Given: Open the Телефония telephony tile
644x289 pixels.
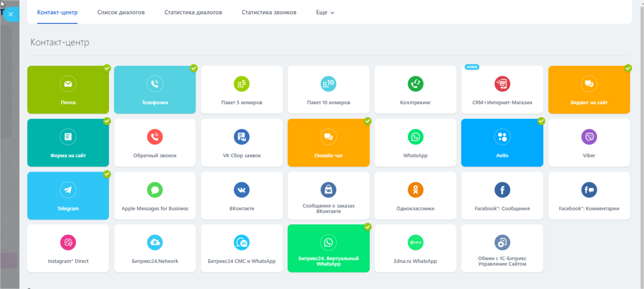Looking at the screenshot, I should coord(155,90).
